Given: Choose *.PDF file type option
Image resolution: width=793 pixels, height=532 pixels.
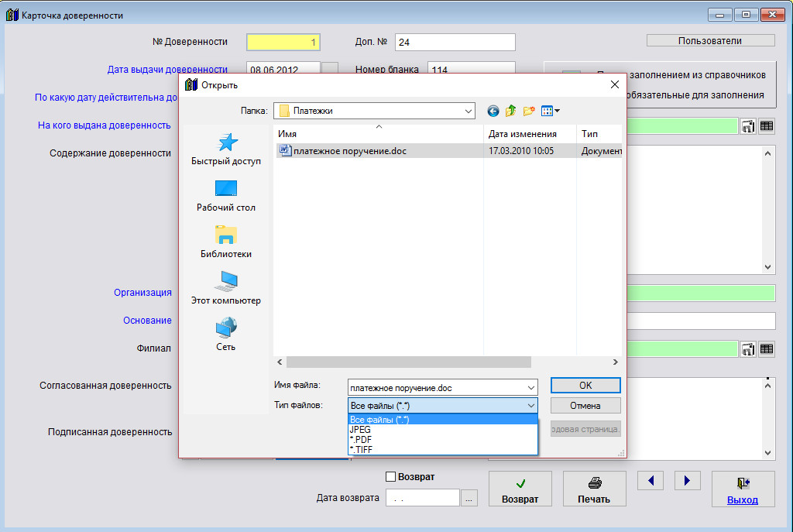Looking at the screenshot, I should pos(362,439).
